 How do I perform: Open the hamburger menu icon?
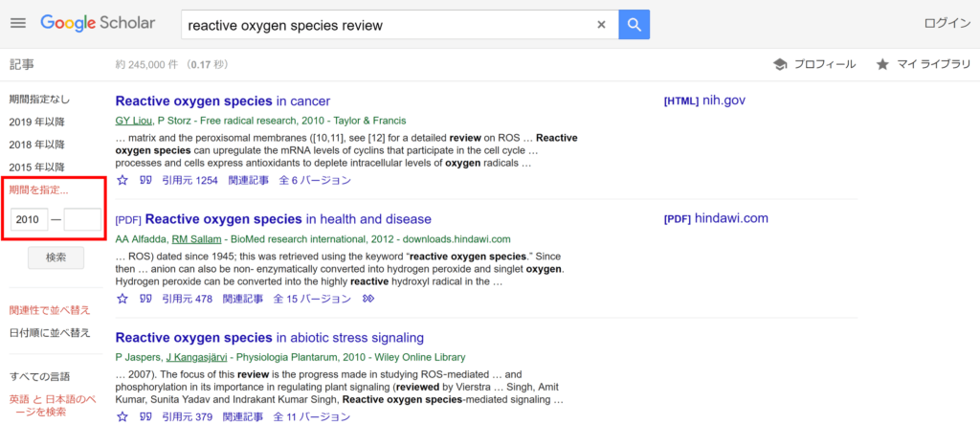pyautogui.click(x=18, y=24)
